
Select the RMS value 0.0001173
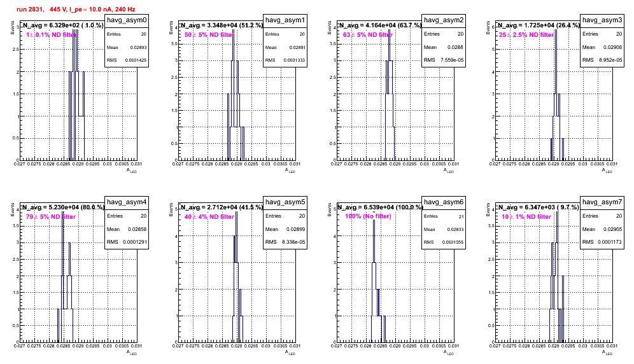(610, 242)
